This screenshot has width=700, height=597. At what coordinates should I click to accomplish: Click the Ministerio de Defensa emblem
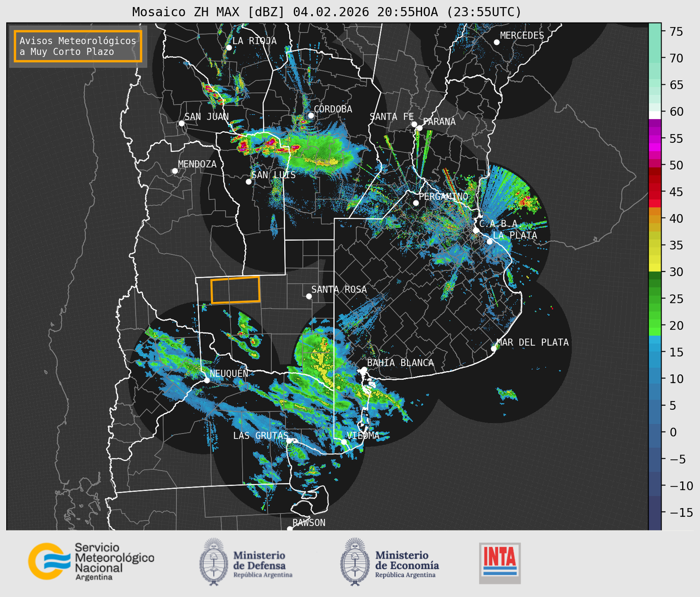pyautogui.click(x=214, y=562)
